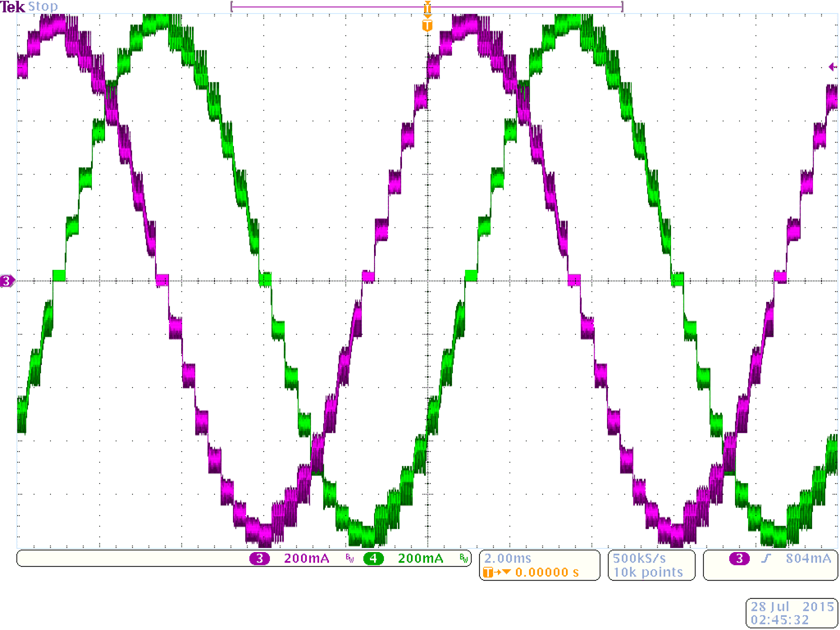
Task: Select channel 3 ground reference marker
Action: [x=7, y=282]
